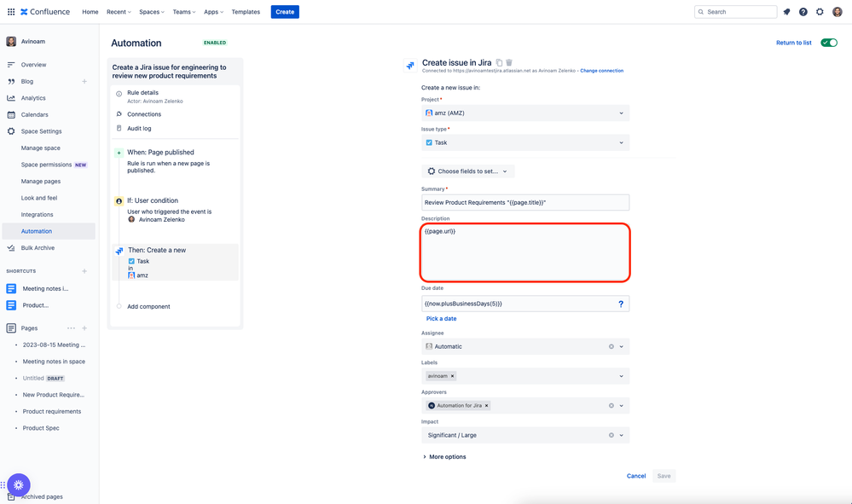Open the Assignee dropdown showing Automatic

[x=525, y=346]
